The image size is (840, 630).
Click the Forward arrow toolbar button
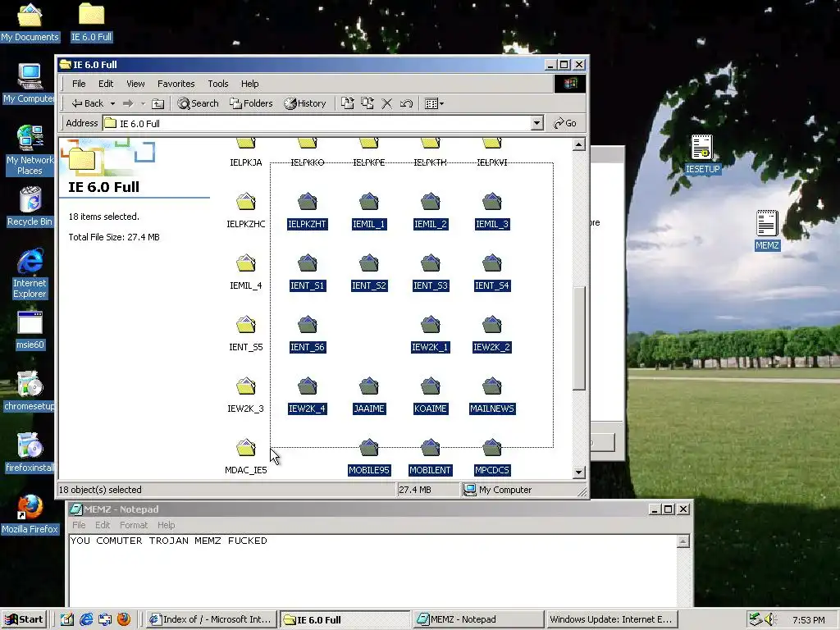(x=127, y=103)
